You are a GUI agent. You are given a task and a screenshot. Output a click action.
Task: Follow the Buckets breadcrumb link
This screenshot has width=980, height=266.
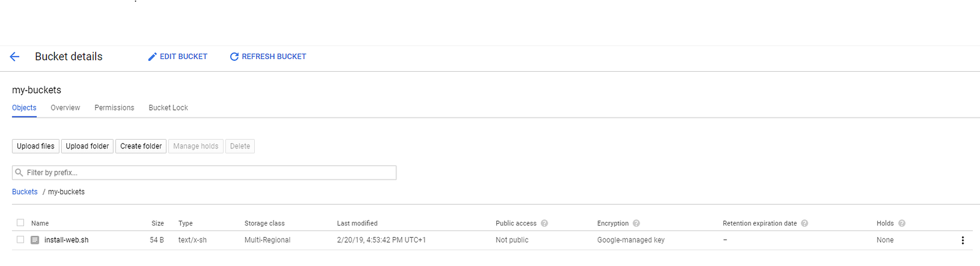[x=24, y=192]
